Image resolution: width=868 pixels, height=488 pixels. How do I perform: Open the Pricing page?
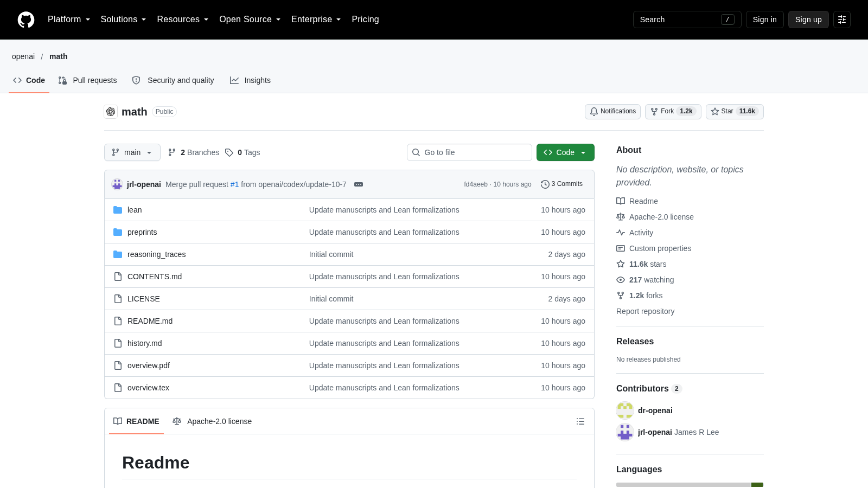pos(365,20)
